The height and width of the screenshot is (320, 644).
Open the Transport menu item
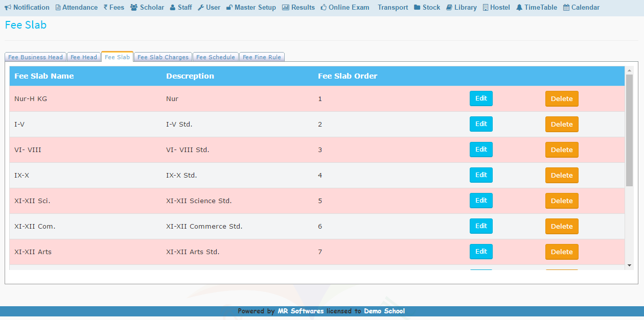click(393, 8)
